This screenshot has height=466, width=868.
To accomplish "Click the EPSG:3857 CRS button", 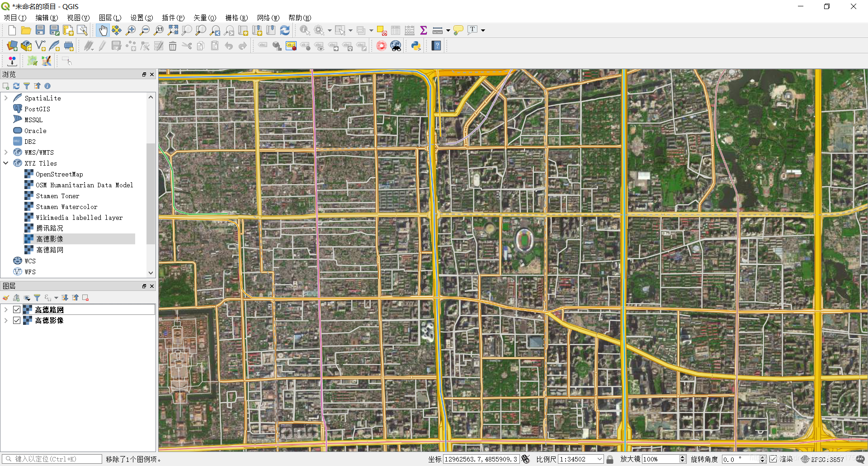I will click(x=823, y=459).
